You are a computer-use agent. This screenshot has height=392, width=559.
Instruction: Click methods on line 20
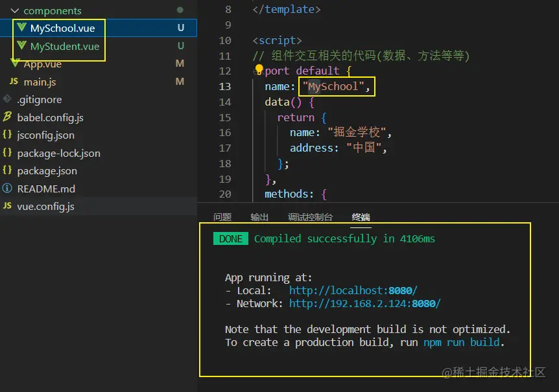pos(286,194)
